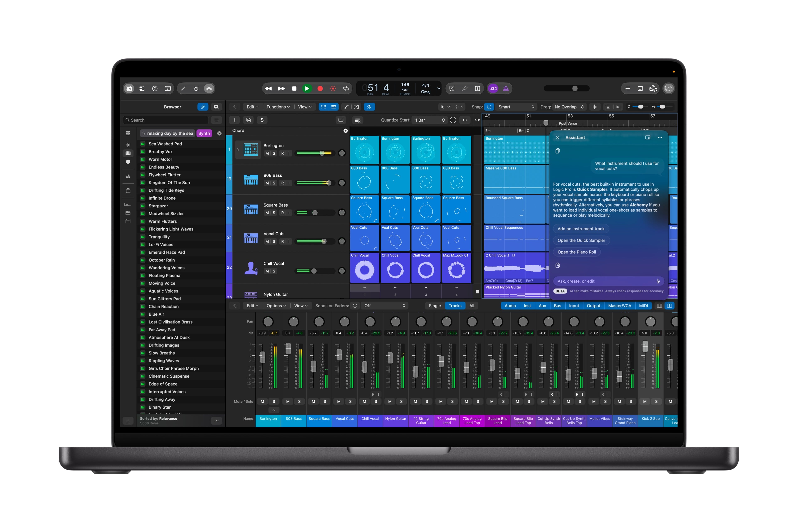Open the Editors pencil icon

(x=183, y=89)
